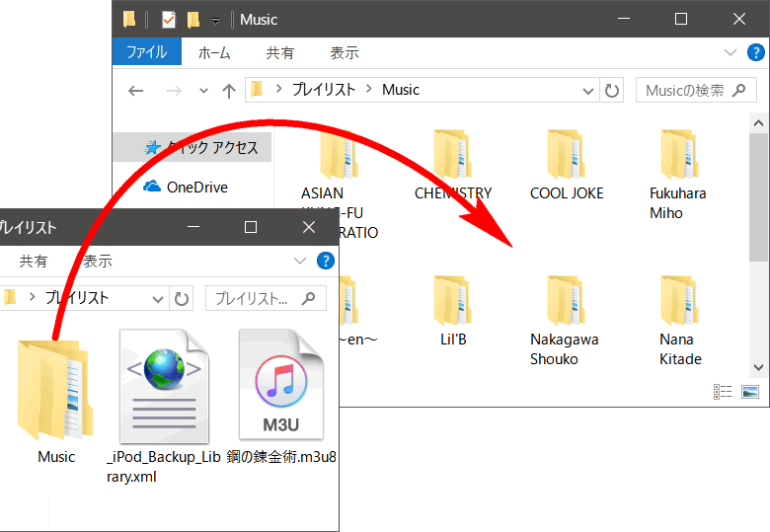770x532 pixels.
Task: Open the ホーム ribbon tab
Action: [214, 52]
